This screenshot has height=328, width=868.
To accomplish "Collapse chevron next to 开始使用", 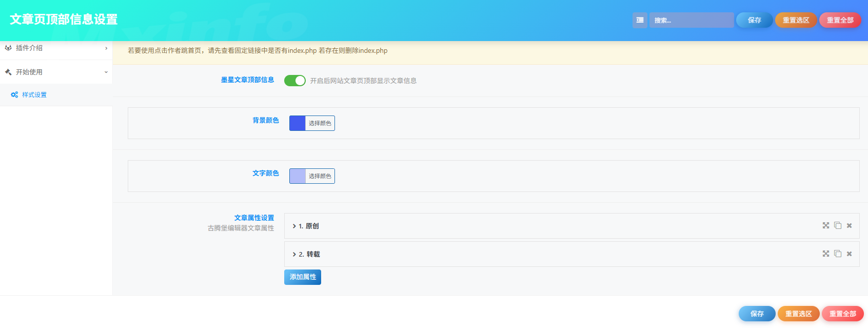I will pos(106,72).
